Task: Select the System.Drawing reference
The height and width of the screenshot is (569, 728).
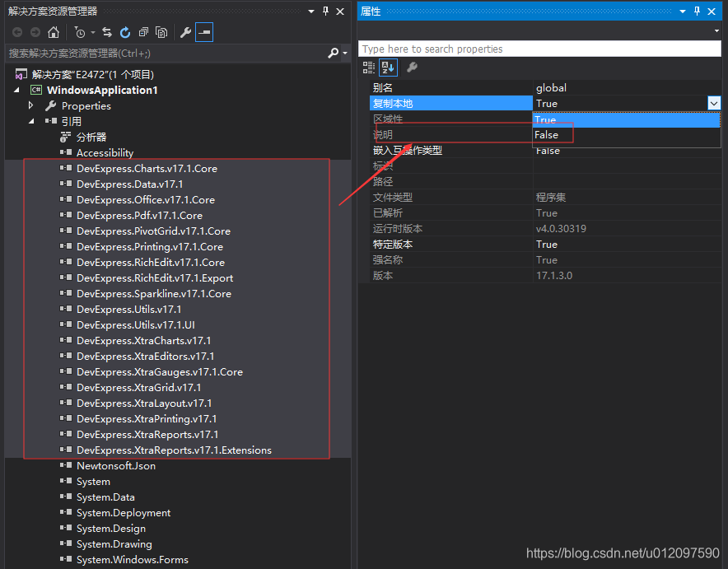Action: pyautogui.click(x=114, y=544)
